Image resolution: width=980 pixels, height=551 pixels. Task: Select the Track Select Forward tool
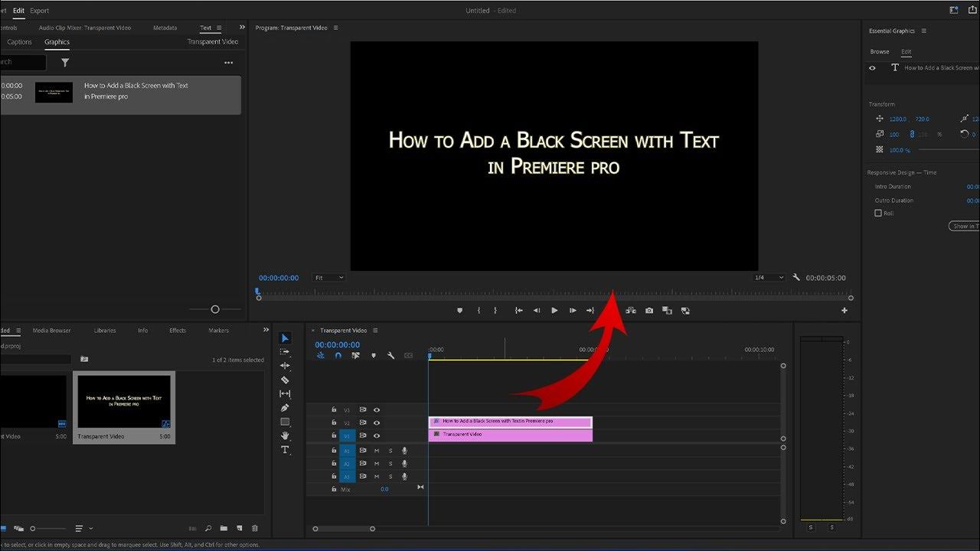(x=285, y=352)
